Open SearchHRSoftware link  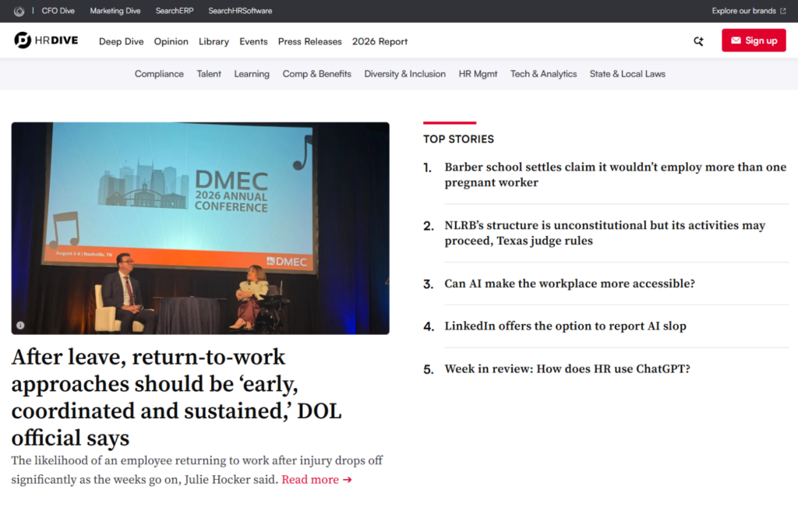pyautogui.click(x=240, y=11)
